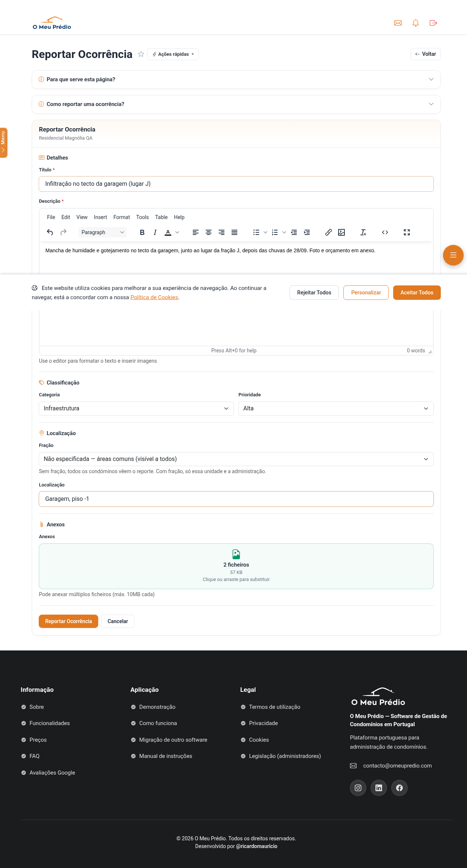The width and height of the screenshot is (467, 868).
Task: Apply the current text color
Action: click(168, 232)
